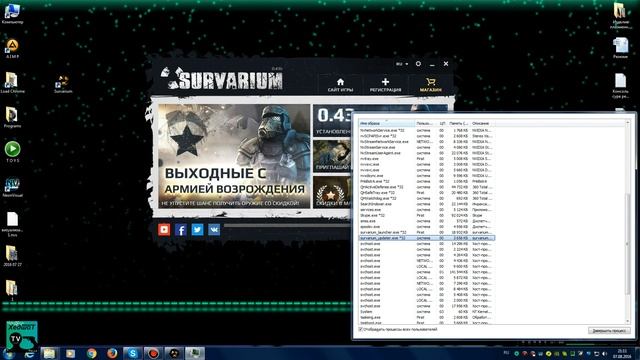Click Завершить процесс button
The height and width of the screenshot is (360, 640).
[x=609, y=331]
